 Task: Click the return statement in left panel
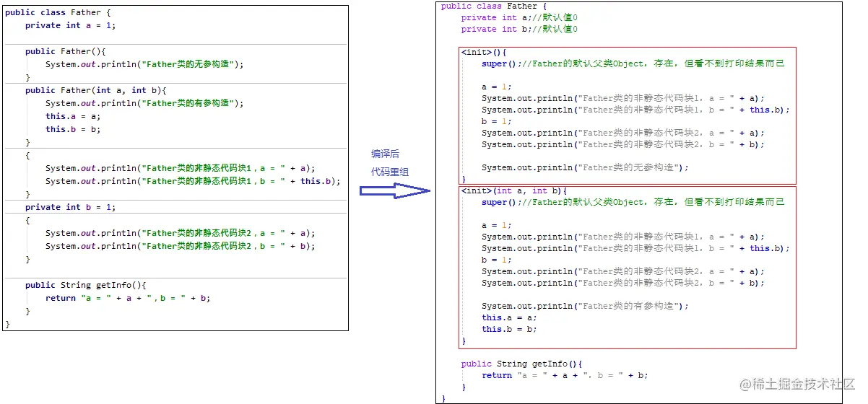(x=128, y=298)
